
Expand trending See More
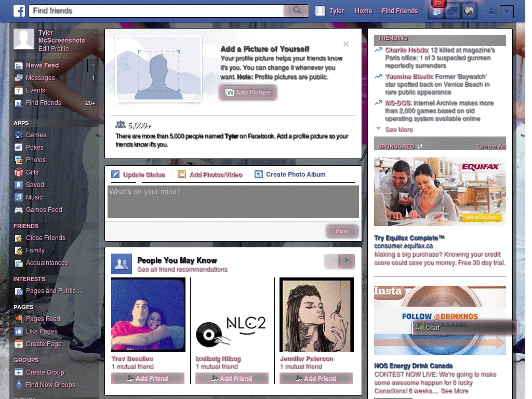pos(398,129)
